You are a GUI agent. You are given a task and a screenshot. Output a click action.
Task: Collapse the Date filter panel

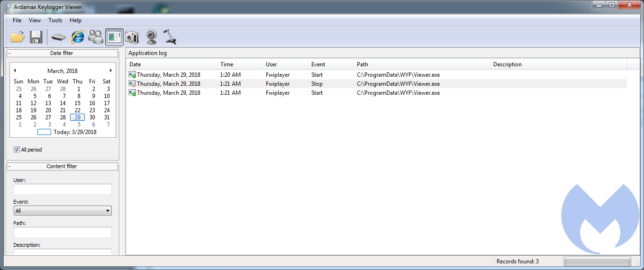click(x=9, y=53)
